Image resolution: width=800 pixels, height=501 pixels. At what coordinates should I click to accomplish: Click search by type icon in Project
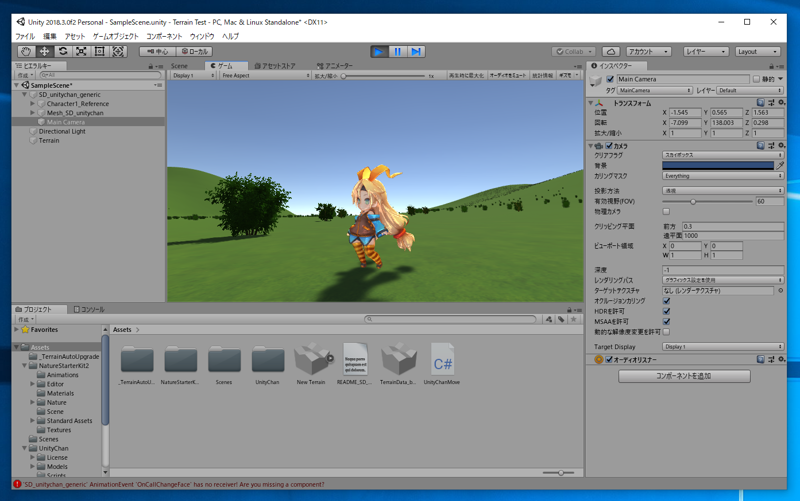(x=549, y=319)
